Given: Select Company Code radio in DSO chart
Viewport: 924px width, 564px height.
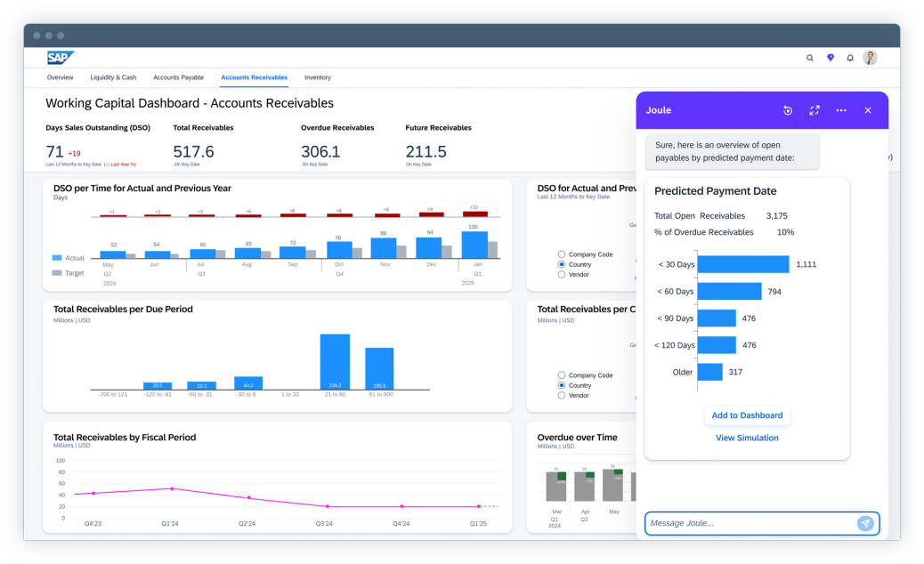Looking at the screenshot, I should click(562, 254).
